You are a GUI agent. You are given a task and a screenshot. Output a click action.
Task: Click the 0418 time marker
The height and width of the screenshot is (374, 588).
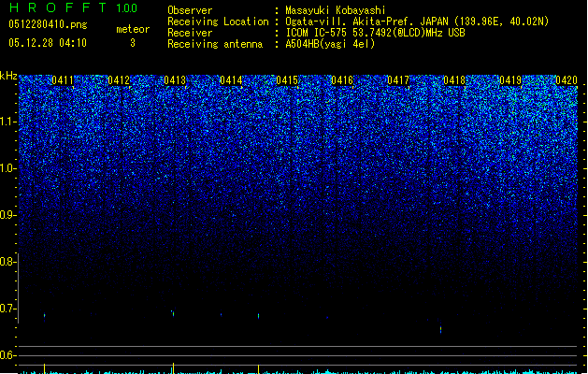(454, 80)
